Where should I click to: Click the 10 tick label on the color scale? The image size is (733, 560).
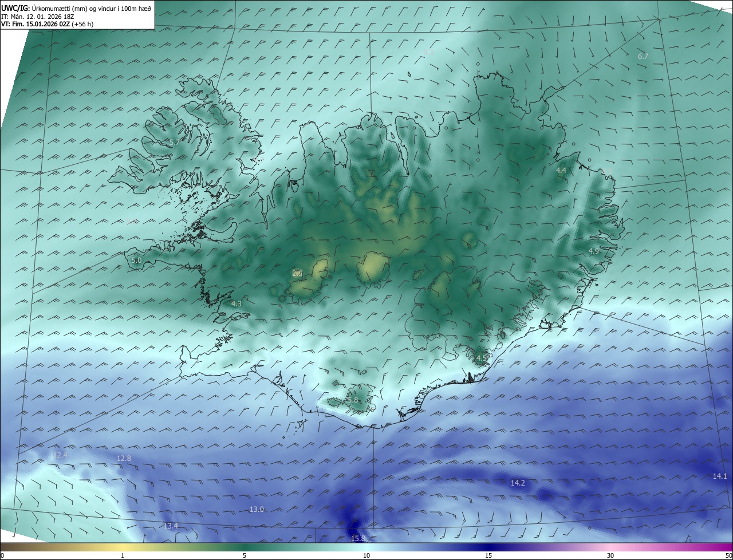366,555
